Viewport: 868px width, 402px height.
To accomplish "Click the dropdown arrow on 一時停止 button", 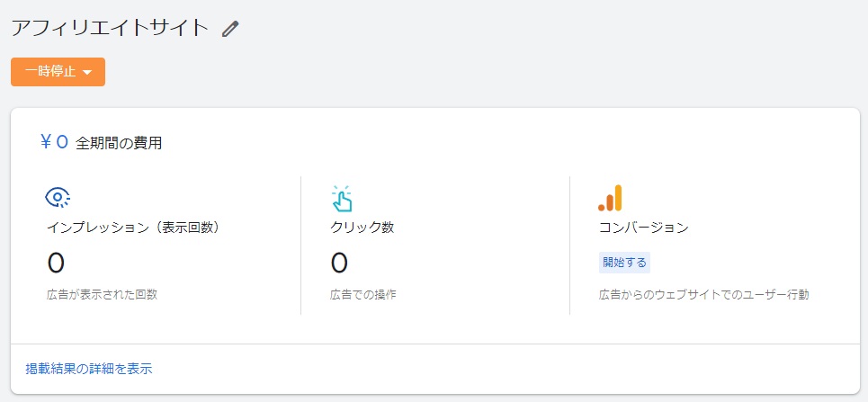I will [86, 73].
